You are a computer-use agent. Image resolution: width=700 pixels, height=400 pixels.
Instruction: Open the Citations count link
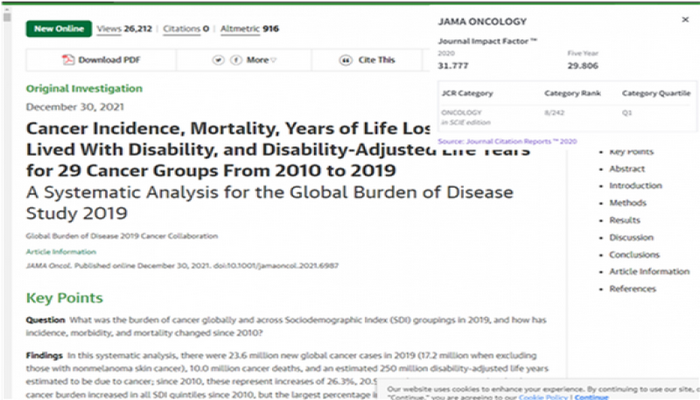[x=181, y=29]
